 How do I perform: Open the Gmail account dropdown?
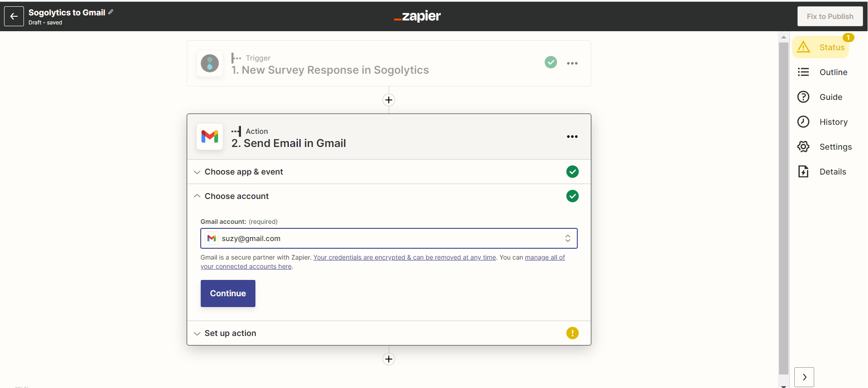389,238
